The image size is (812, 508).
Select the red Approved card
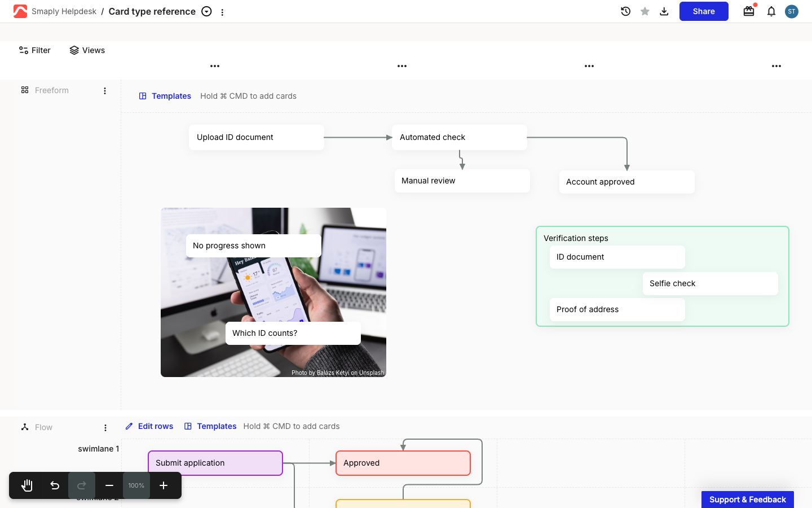(403, 463)
